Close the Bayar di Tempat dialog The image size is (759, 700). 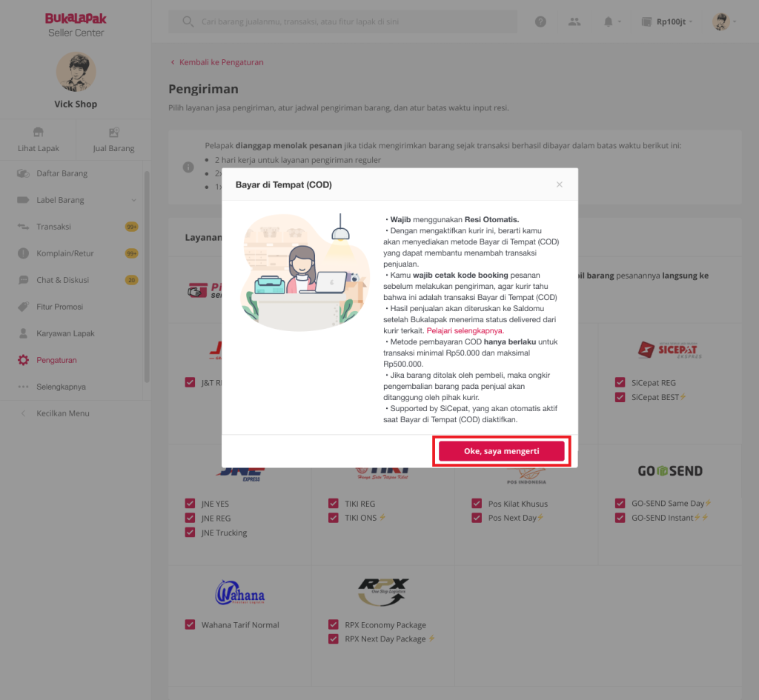[x=559, y=184]
